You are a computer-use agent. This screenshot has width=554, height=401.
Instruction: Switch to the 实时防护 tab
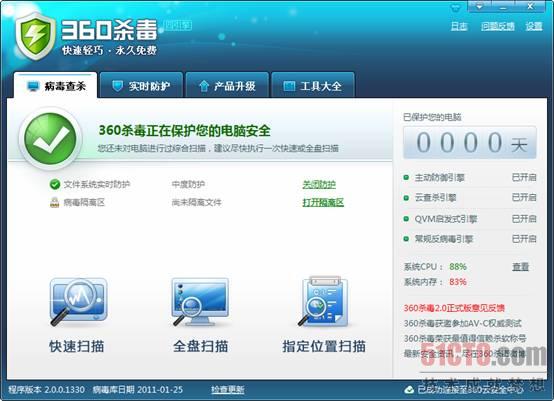tap(141, 85)
